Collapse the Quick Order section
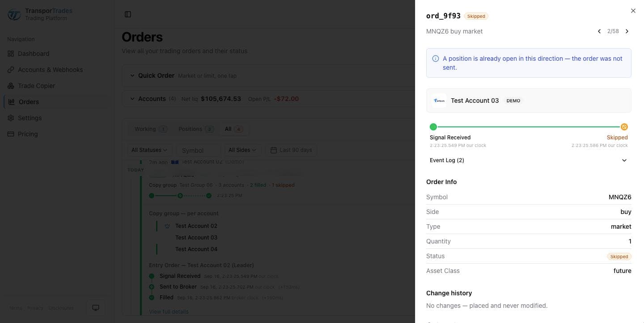The image size is (644, 323). 132,76
